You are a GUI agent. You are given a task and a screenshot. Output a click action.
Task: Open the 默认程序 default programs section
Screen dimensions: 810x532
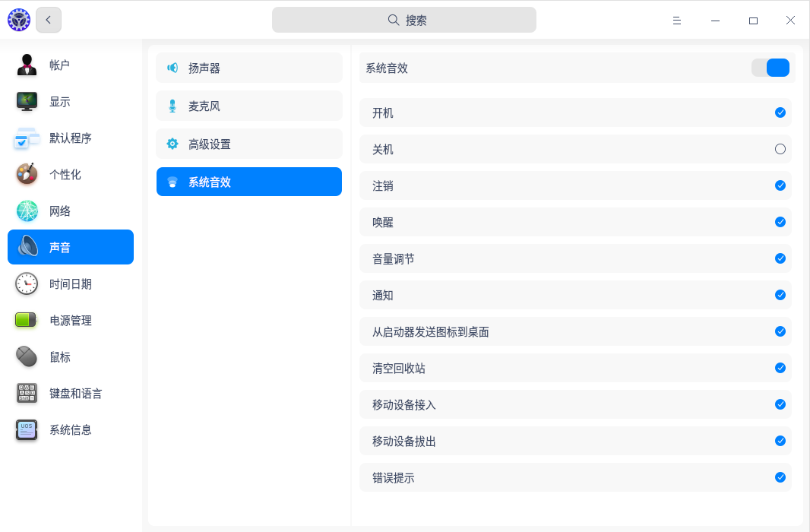[x=70, y=138]
